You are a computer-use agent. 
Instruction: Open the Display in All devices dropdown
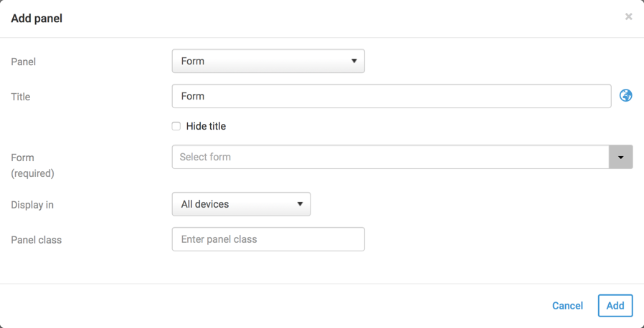[x=241, y=204]
